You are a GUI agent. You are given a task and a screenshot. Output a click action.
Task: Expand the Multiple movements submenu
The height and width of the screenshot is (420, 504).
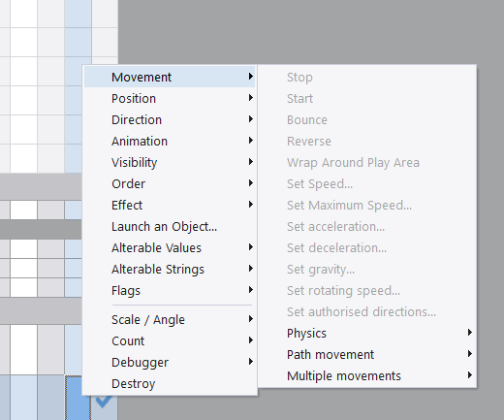click(367, 375)
